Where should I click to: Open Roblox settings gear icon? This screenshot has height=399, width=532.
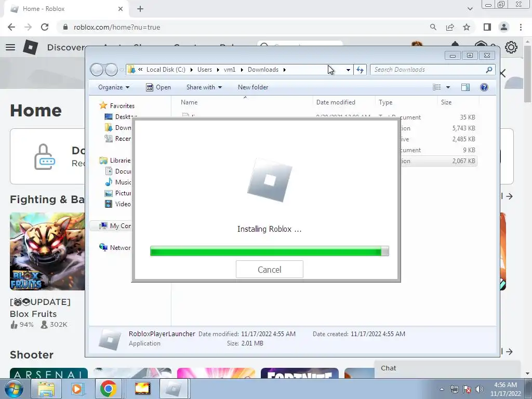[x=511, y=47]
